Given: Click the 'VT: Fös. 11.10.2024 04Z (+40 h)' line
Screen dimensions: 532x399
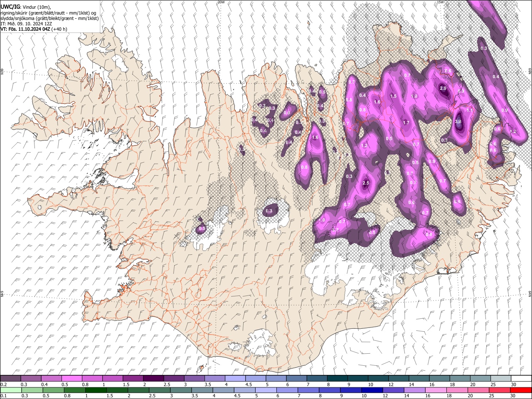Looking at the screenshot, I should [x=34, y=29].
